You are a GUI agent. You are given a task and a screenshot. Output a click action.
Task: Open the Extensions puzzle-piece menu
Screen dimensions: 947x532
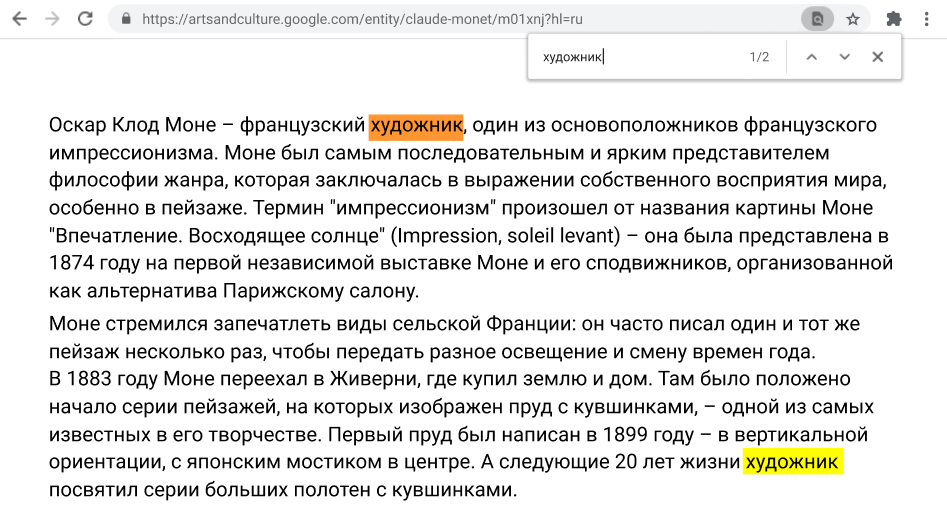894,19
